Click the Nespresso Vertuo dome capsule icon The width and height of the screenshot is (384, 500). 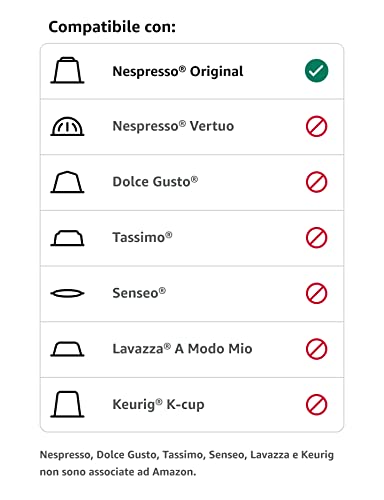[x=67, y=126]
